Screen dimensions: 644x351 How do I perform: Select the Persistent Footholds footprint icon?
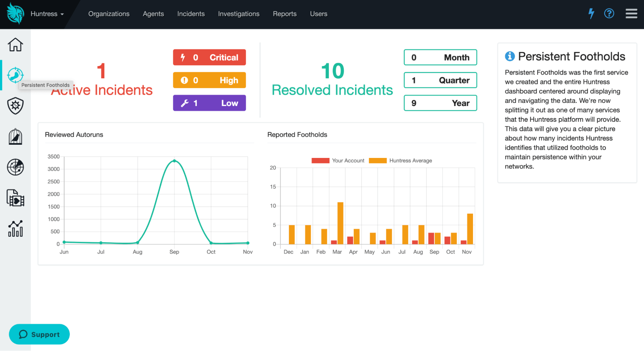(15, 75)
